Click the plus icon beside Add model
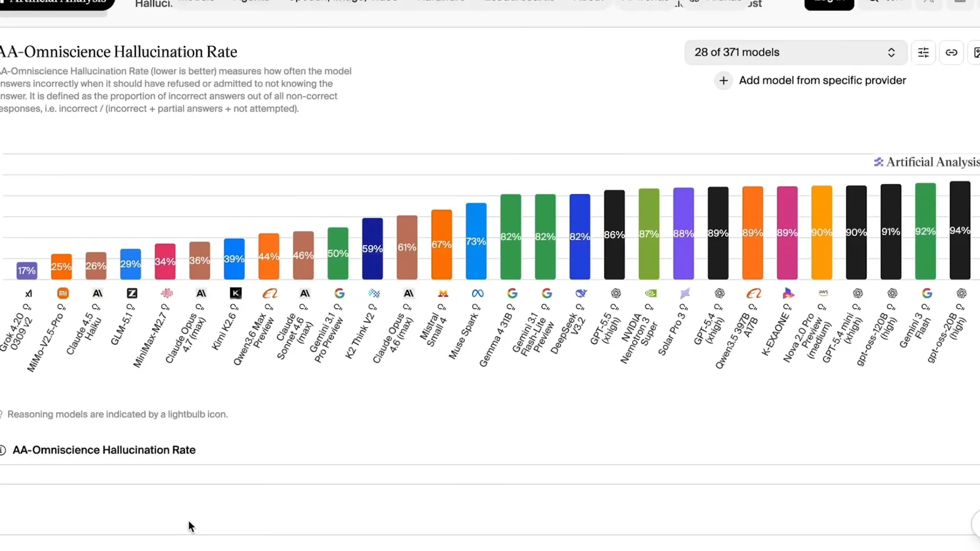The width and height of the screenshot is (980, 551). pyautogui.click(x=723, y=80)
